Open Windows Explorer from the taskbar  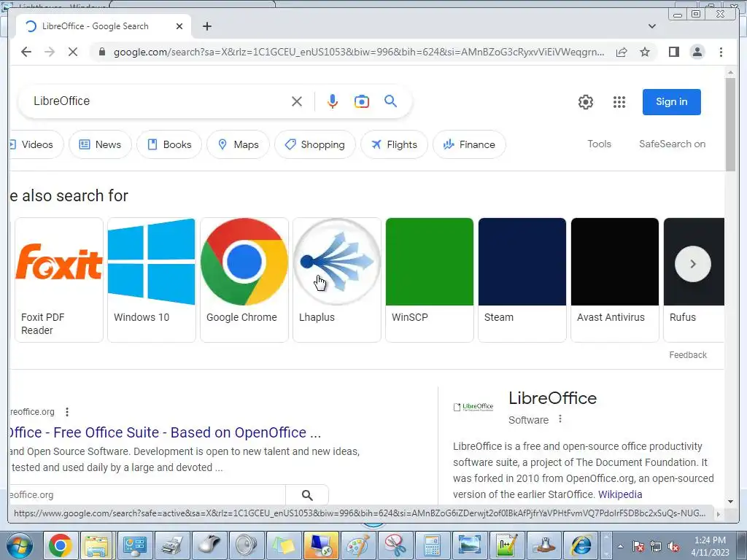click(x=96, y=545)
